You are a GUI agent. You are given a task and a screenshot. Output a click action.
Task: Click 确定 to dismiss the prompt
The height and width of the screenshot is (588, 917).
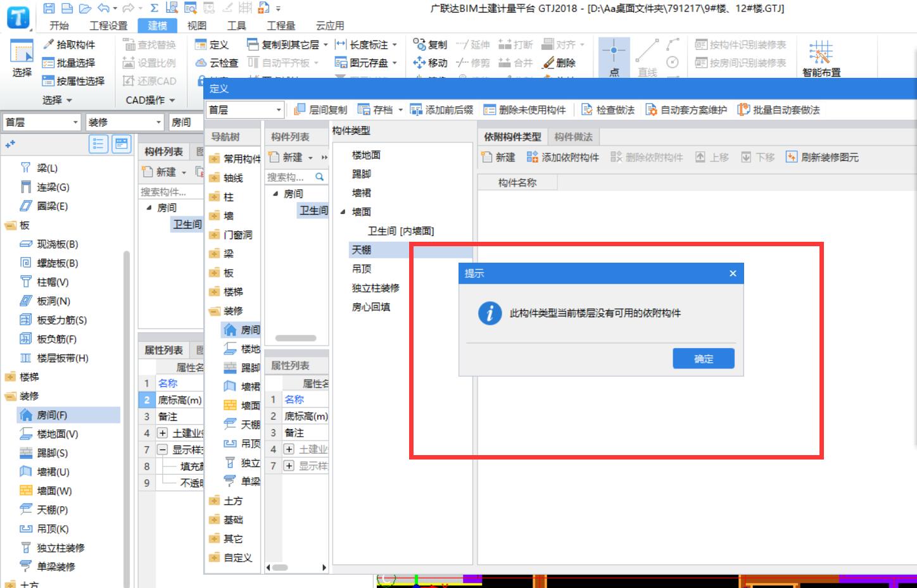click(x=704, y=359)
